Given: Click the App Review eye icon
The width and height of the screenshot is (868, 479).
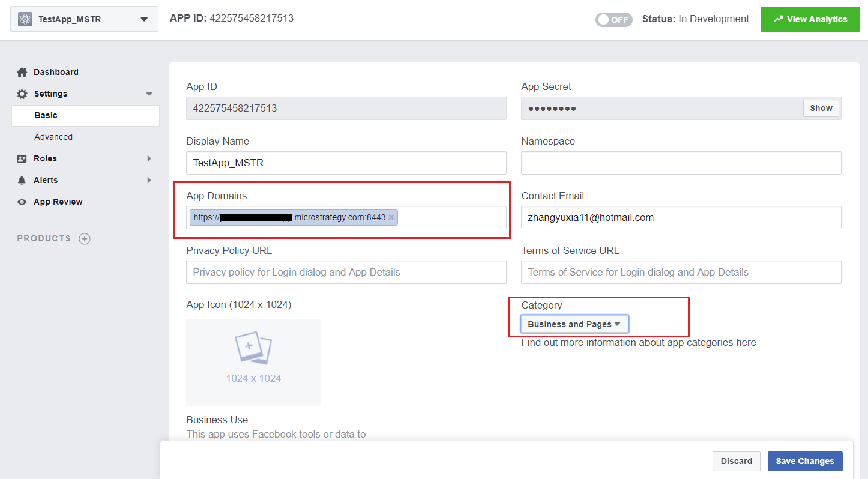Looking at the screenshot, I should tap(22, 202).
